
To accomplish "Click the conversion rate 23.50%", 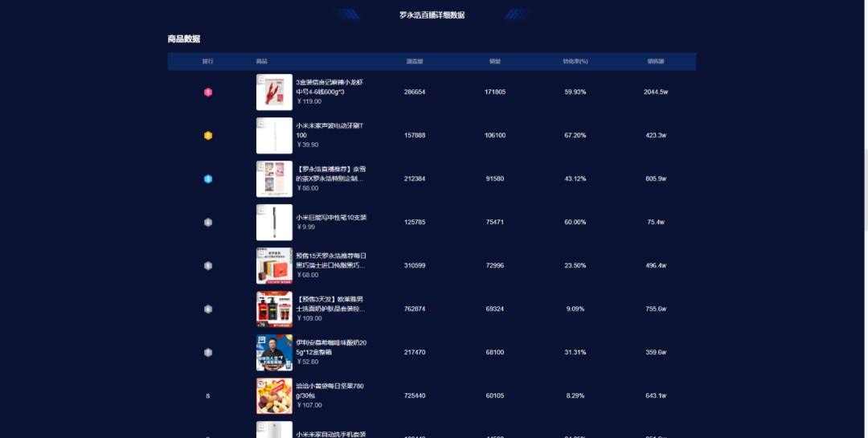I will pyautogui.click(x=575, y=266).
